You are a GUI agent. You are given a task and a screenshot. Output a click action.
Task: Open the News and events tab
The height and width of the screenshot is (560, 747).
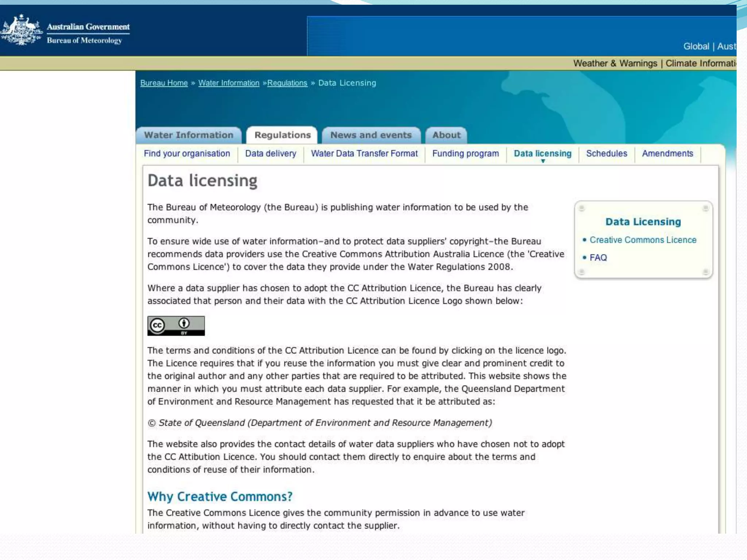pyautogui.click(x=371, y=135)
